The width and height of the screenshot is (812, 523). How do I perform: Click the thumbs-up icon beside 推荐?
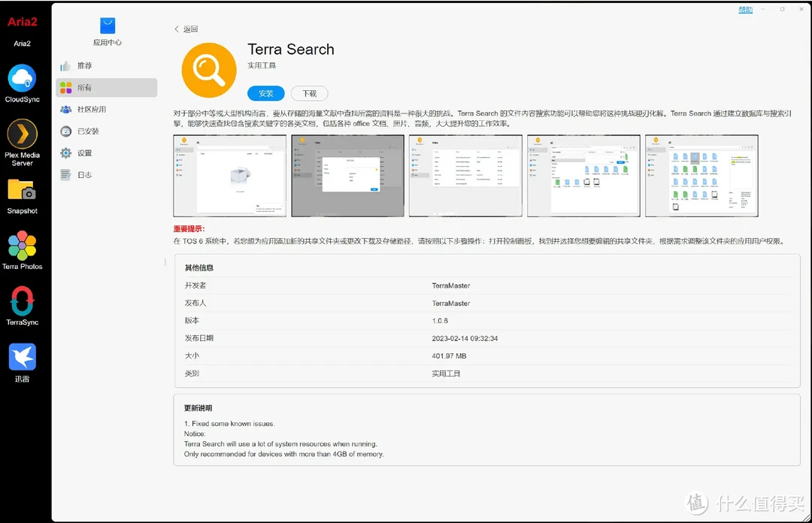[x=65, y=66]
